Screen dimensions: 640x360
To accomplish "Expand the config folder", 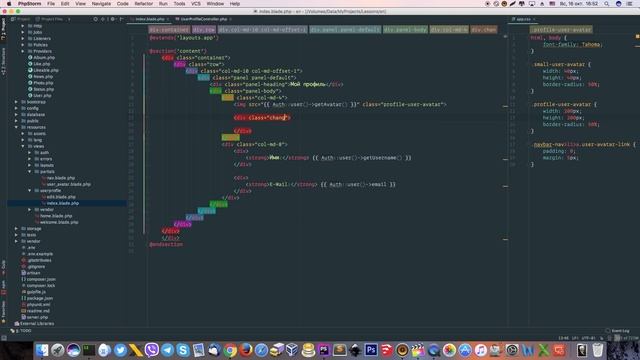I will tap(16, 108).
